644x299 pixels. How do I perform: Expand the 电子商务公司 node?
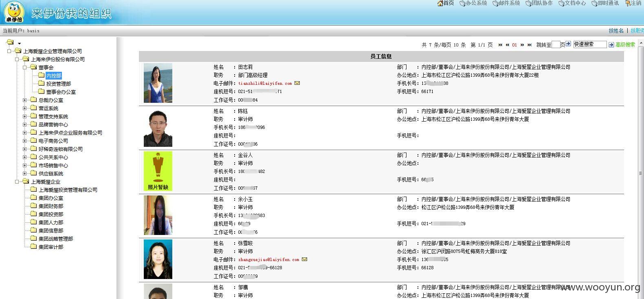point(25,141)
